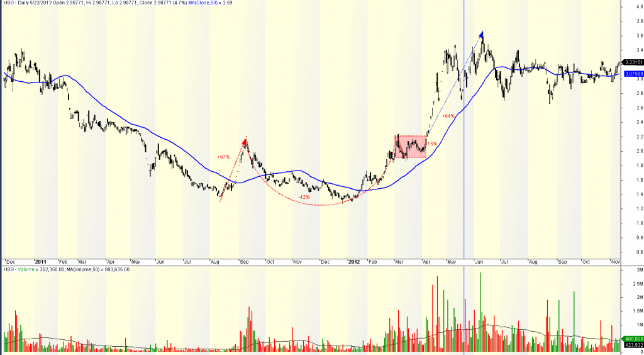Screen dimensions: 644x355
Task: Click the blue arrowhead at the June 2012 peak
Action: coord(481,35)
